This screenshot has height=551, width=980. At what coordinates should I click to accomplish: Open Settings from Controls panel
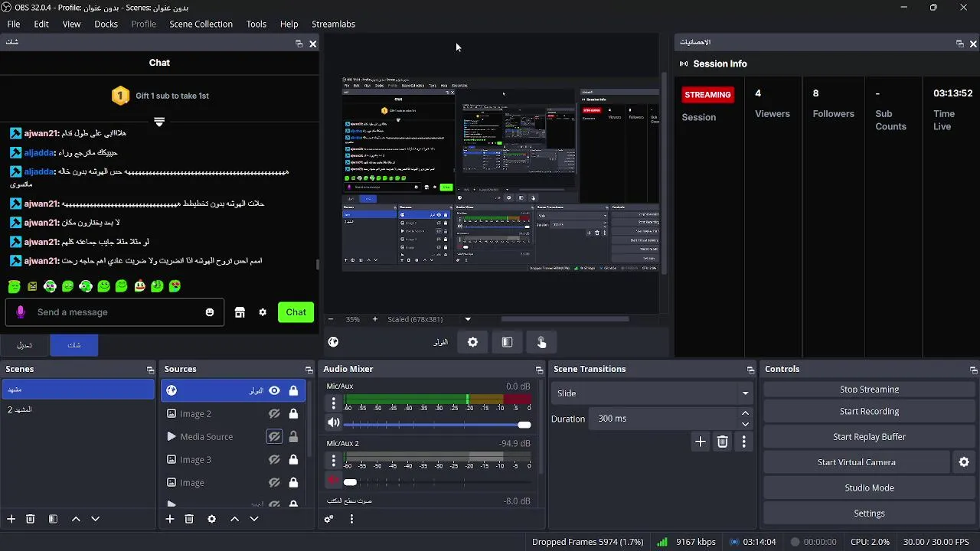[x=869, y=514]
